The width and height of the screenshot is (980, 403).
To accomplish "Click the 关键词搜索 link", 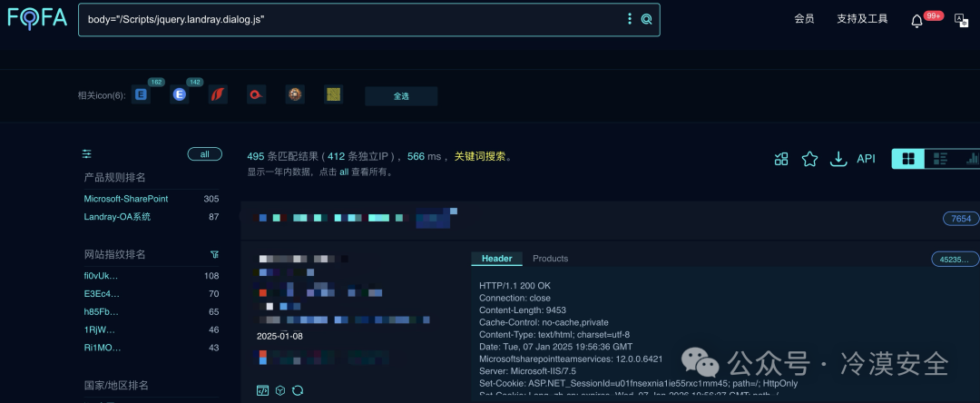I will (479, 157).
